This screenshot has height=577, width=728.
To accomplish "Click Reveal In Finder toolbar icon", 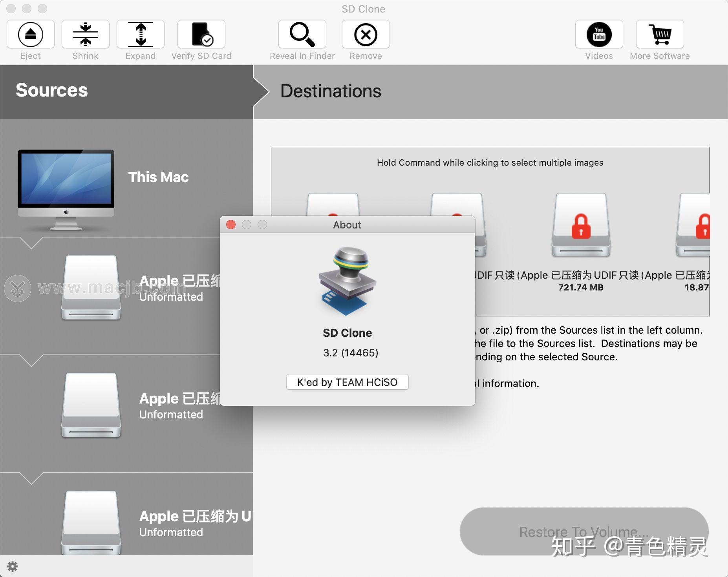I will (302, 34).
